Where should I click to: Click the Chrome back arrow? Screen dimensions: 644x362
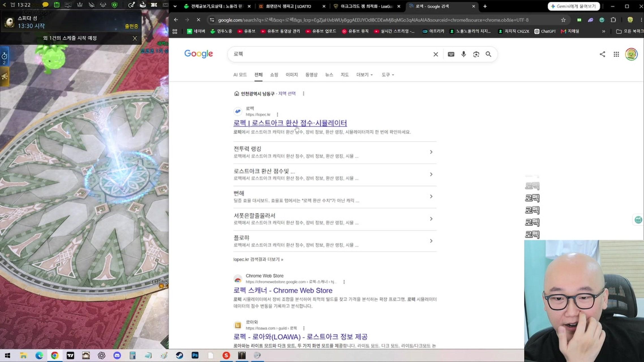[176, 20]
